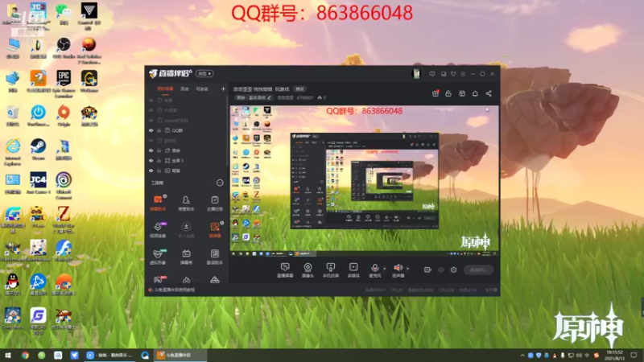This screenshot has width=644, height=362.
Task: Open the 弹幕秀 tool
Action: tap(186, 257)
